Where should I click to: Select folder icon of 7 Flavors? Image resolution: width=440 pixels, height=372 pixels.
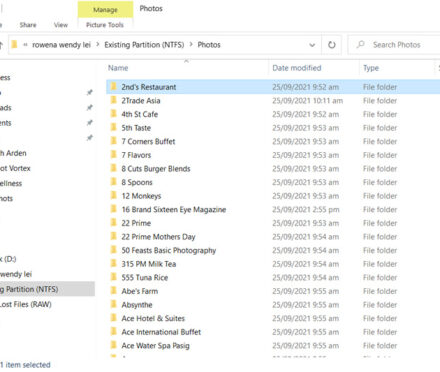114,155
